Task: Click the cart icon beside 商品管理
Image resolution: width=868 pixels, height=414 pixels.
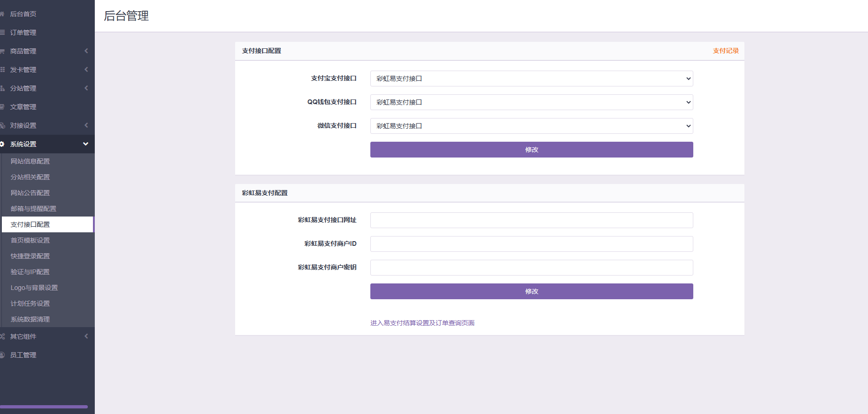Action: point(2,51)
